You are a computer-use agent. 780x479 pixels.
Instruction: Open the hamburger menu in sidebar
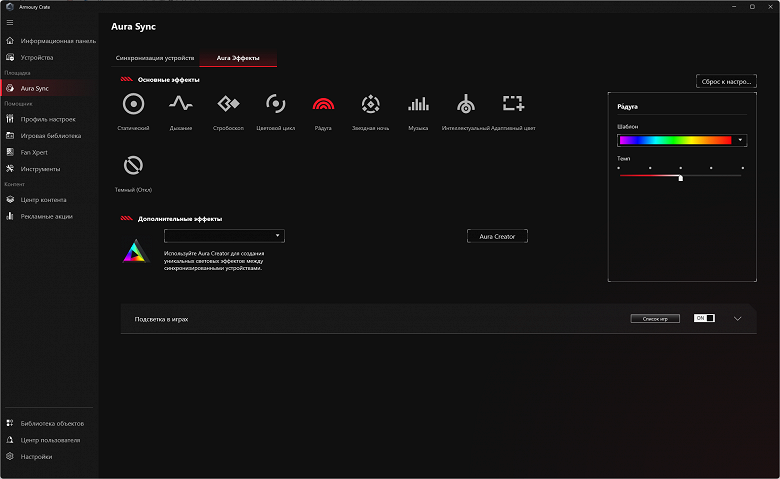coord(10,23)
